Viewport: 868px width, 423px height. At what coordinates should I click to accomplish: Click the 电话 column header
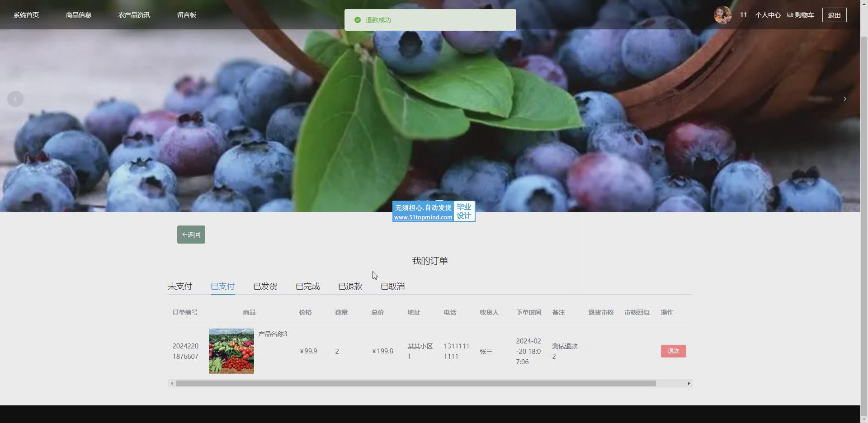coord(450,312)
